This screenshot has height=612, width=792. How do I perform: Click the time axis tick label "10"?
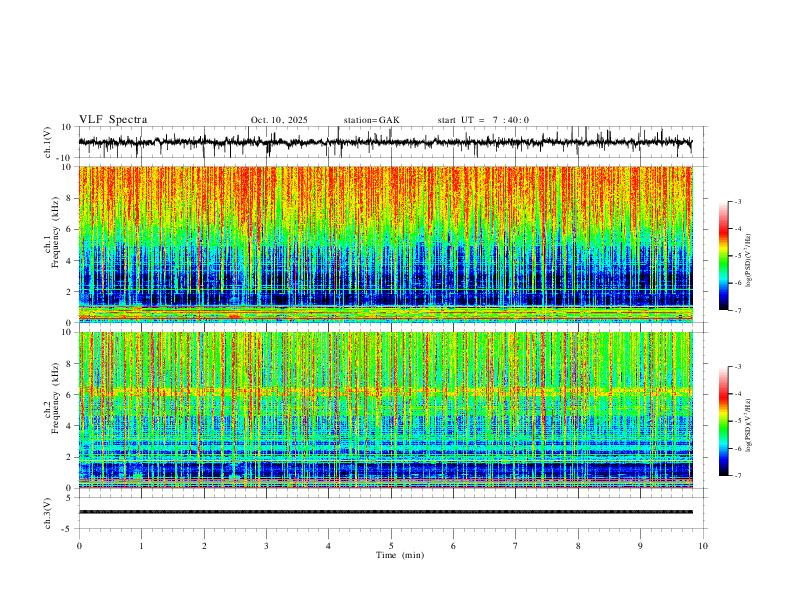coord(703,546)
